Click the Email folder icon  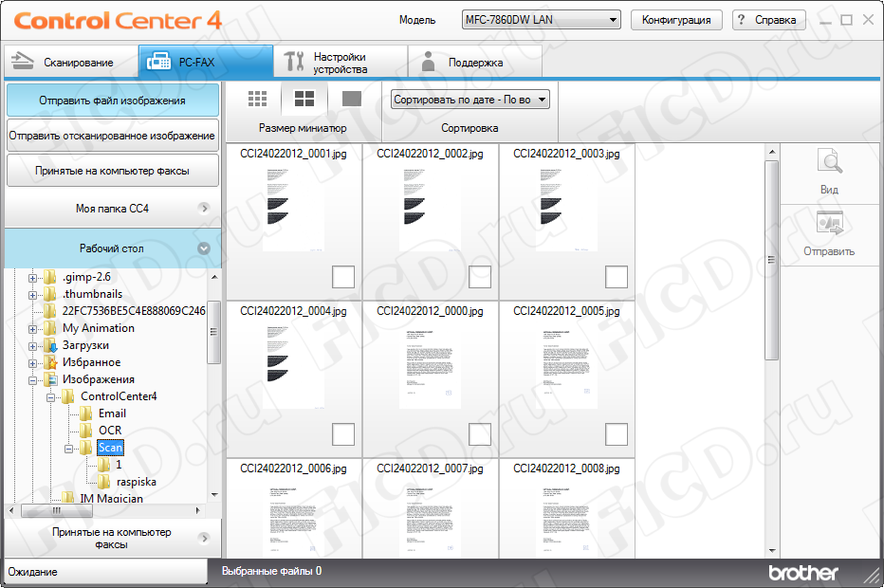pyautogui.click(x=86, y=413)
